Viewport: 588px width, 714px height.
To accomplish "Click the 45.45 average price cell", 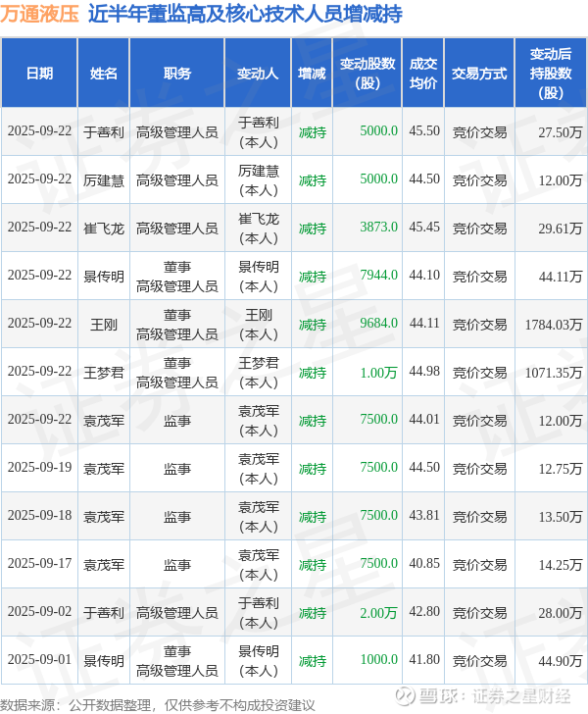I will tap(424, 227).
